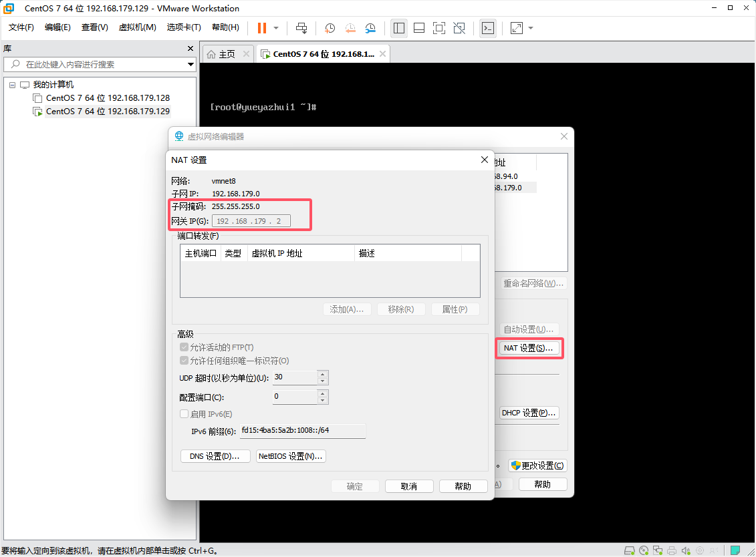Pause the virtual machine with the orange pause icon
756x557 pixels.
pyautogui.click(x=262, y=28)
